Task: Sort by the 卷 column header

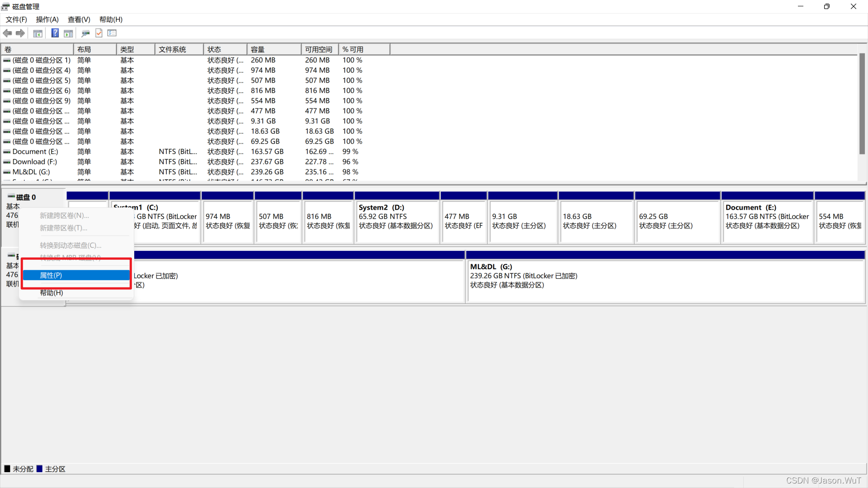Action: click(38, 49)
